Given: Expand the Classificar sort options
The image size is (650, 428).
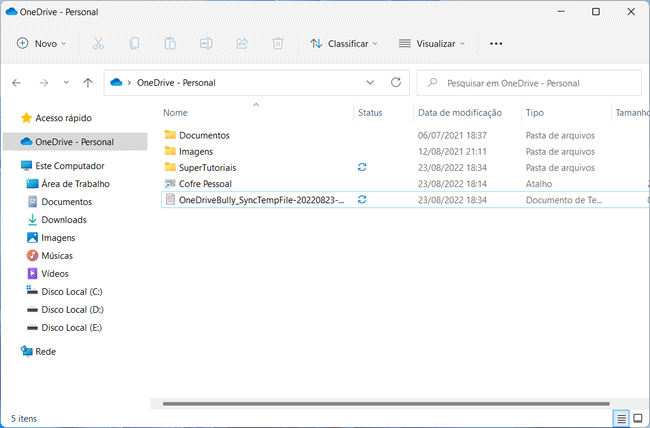Looking at the screenshot, I should [x=344, y=44].
